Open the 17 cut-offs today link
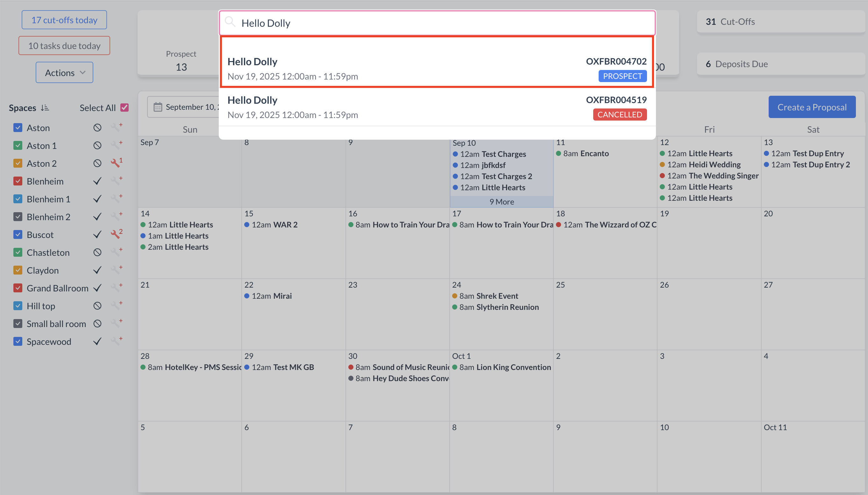 pos(64,20)
